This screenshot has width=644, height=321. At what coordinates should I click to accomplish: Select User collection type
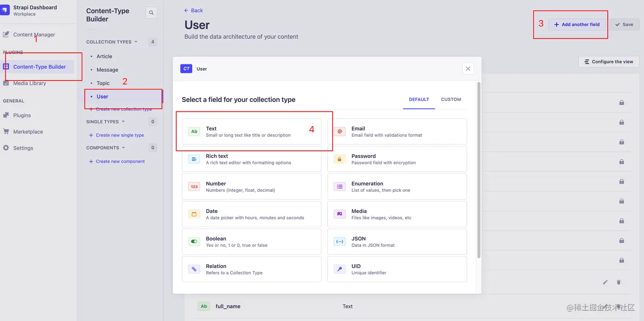pos(102,96)
